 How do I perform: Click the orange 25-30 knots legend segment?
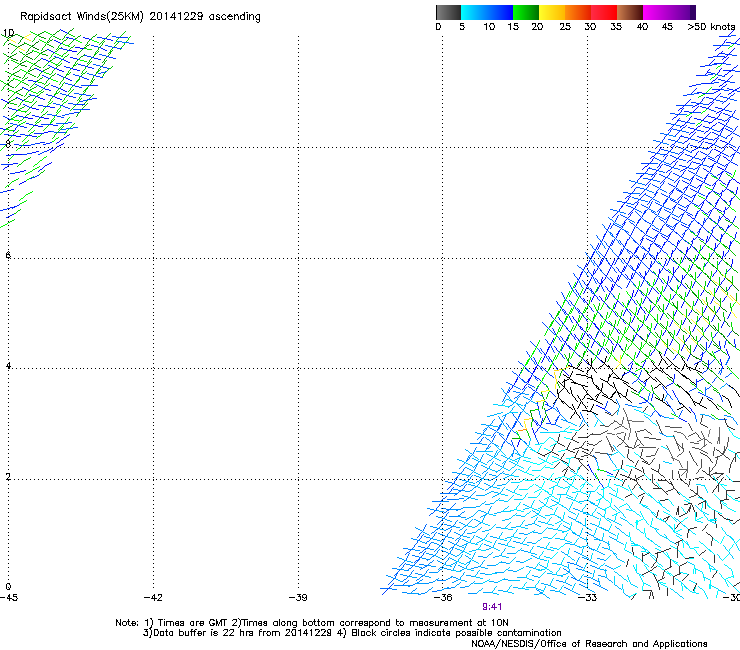578,12
